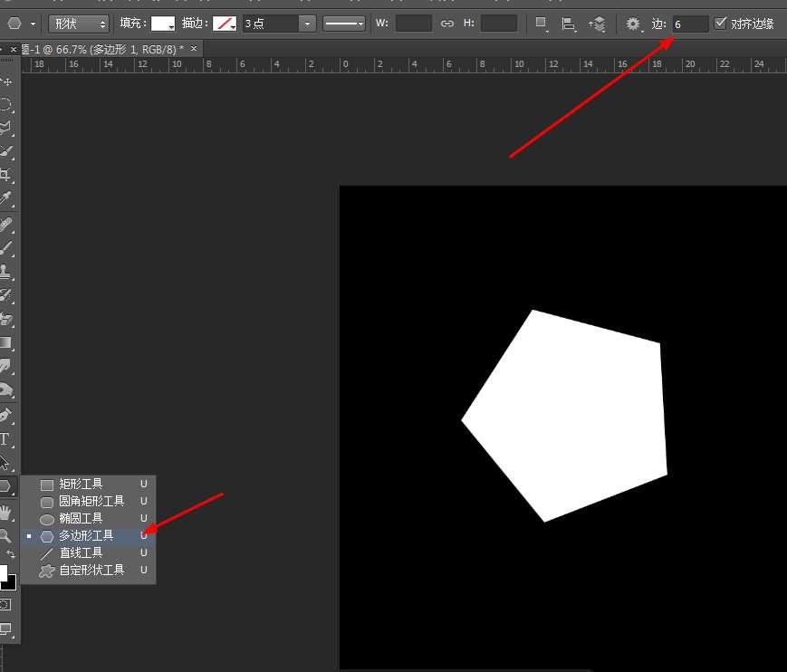Open the path alignment button
The image size is (787, 672).
click(568, 24)
